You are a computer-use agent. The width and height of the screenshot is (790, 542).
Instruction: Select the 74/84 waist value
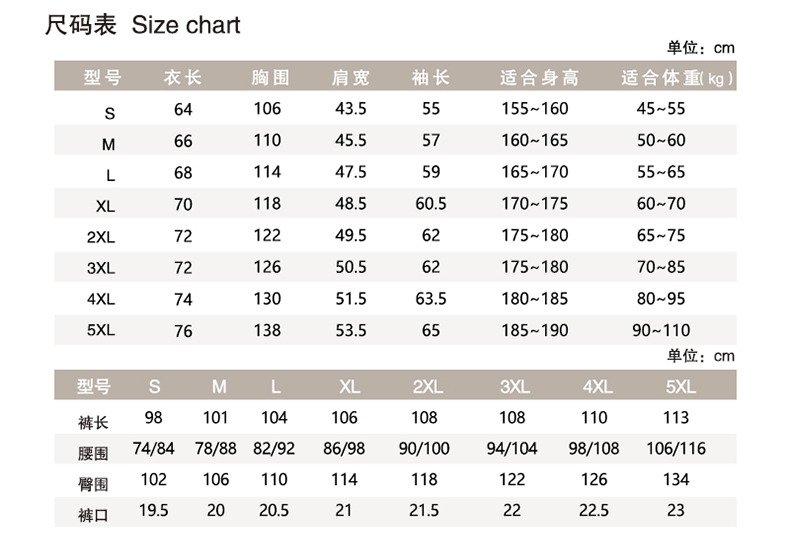[x=153, y=448]
